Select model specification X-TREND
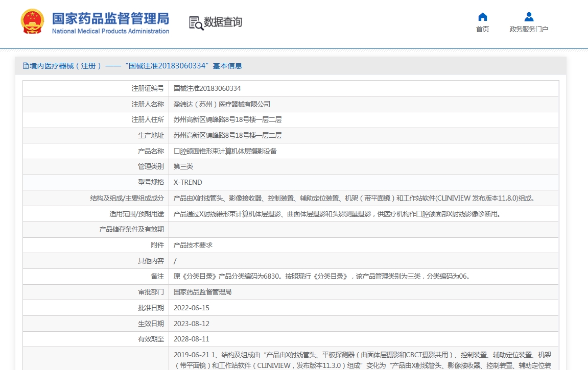The width and height of the screenshot is (588, 370). (188, 182)
